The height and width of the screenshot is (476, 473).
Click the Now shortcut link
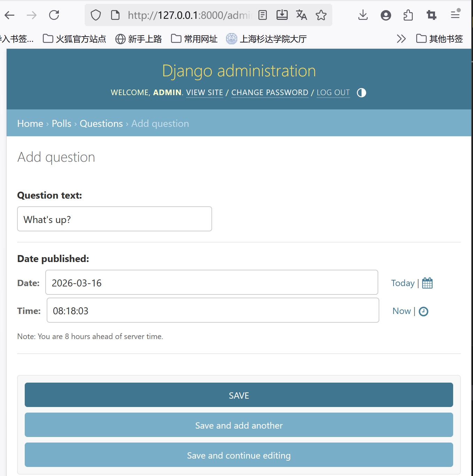402,311
